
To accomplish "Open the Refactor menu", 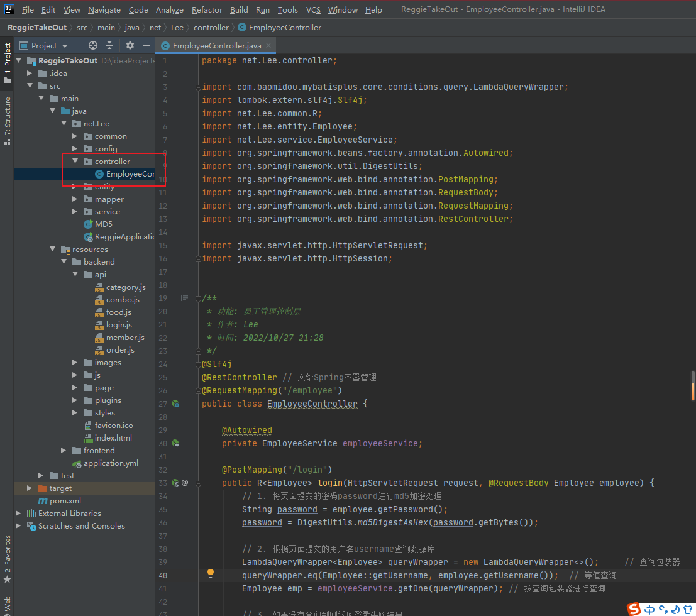I will coord(207,10).
